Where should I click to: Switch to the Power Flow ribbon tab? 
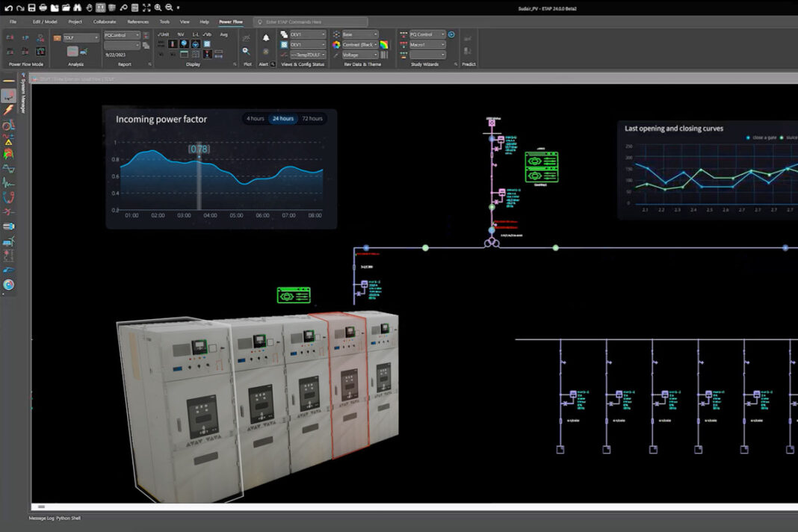230,22
